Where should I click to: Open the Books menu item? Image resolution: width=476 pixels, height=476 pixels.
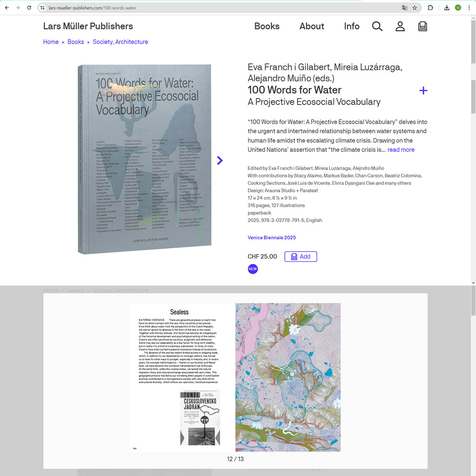pos(267,26)
